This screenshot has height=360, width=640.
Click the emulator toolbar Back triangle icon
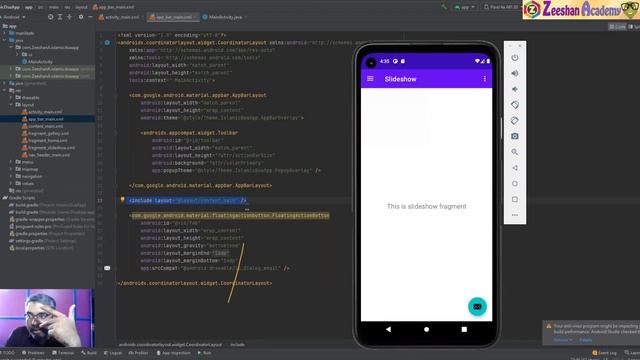(x=515, y=168)
